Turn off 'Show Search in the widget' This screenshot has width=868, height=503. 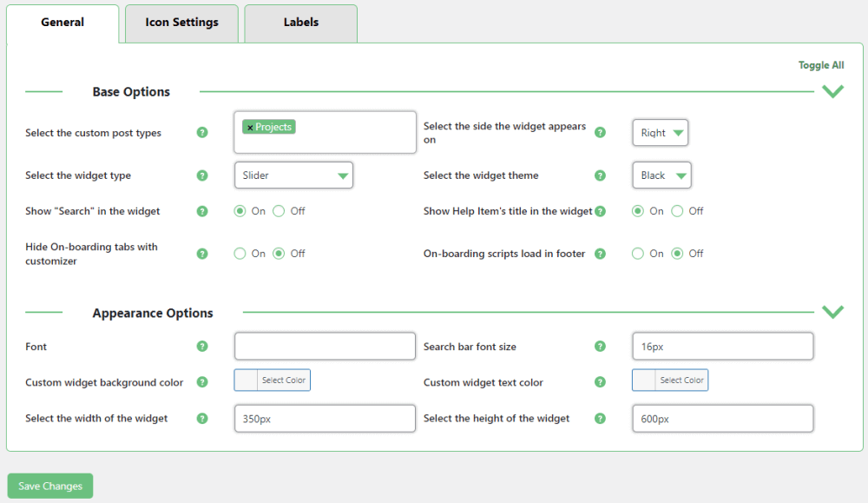coord(279,211)
